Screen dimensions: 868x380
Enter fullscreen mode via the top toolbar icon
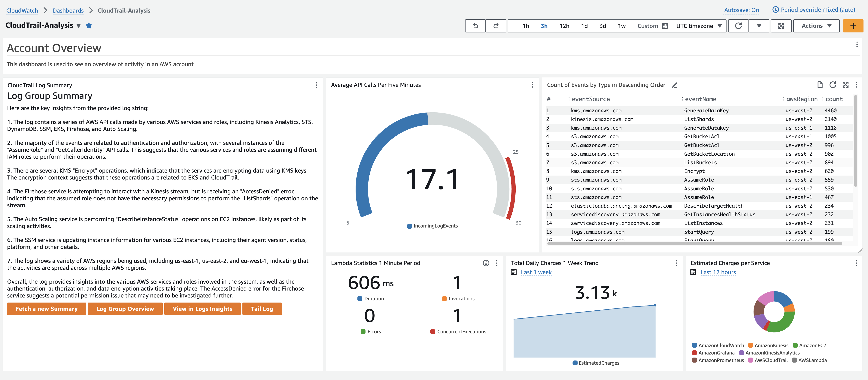click(x=781, y=26)
